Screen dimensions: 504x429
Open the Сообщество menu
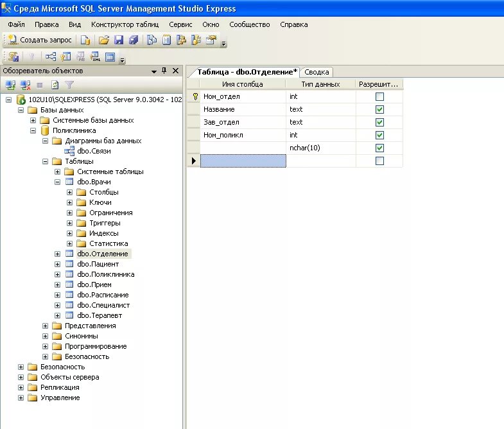coord(249,24)
